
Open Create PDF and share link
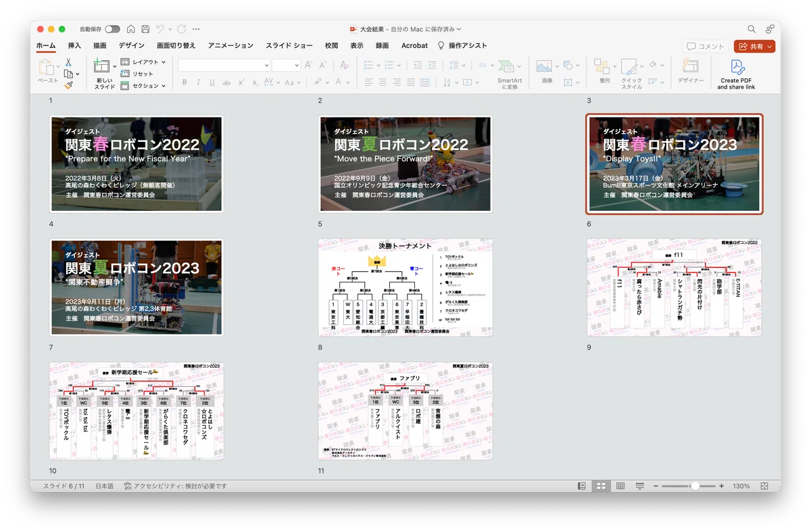point(736,74)
